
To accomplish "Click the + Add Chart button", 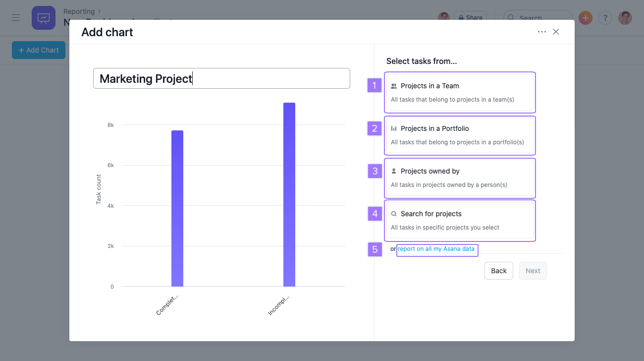I will (x=38, y=50).
